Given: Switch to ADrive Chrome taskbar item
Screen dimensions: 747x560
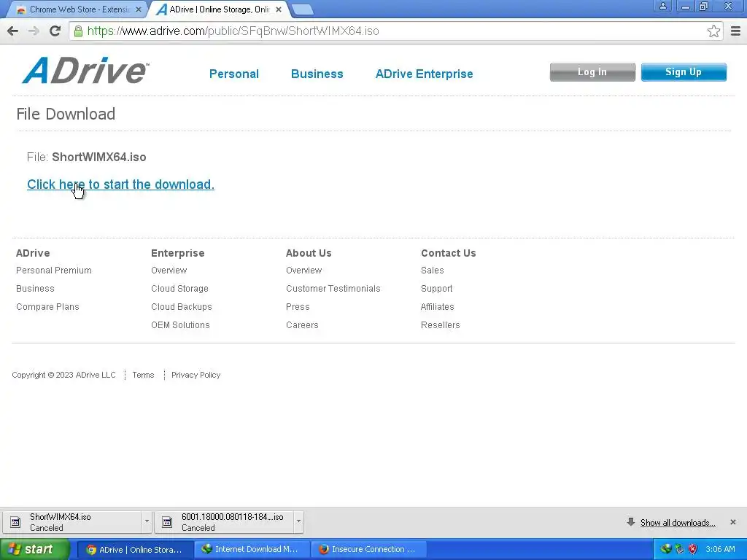Looking at the screenshot, I should click(135, 549).
